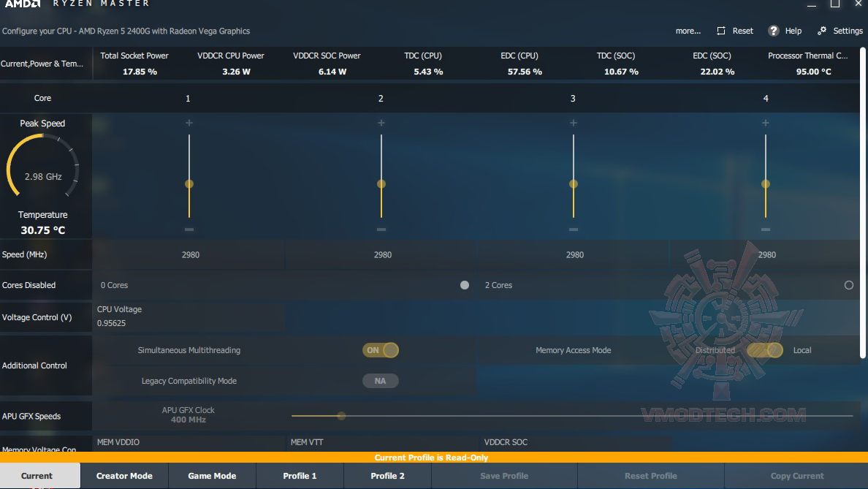The width and height of the screenshot is (868, 489).
Task: Click VDDCR SOC voltage field
Action: tap(575, 443)
